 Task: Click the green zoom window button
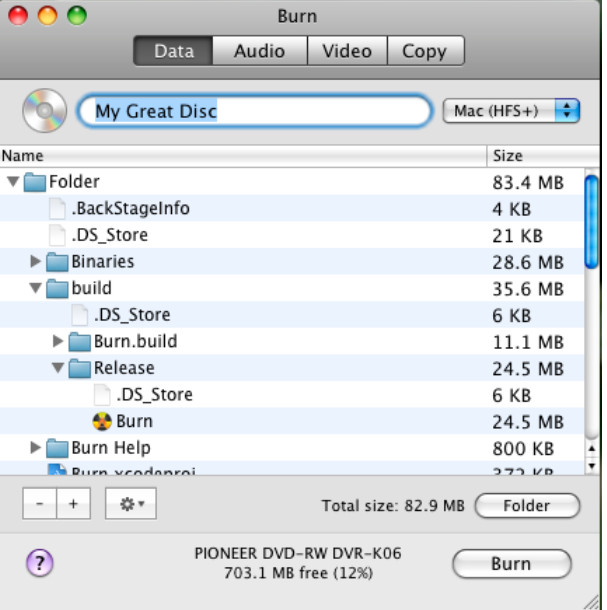tap(77, 16)
